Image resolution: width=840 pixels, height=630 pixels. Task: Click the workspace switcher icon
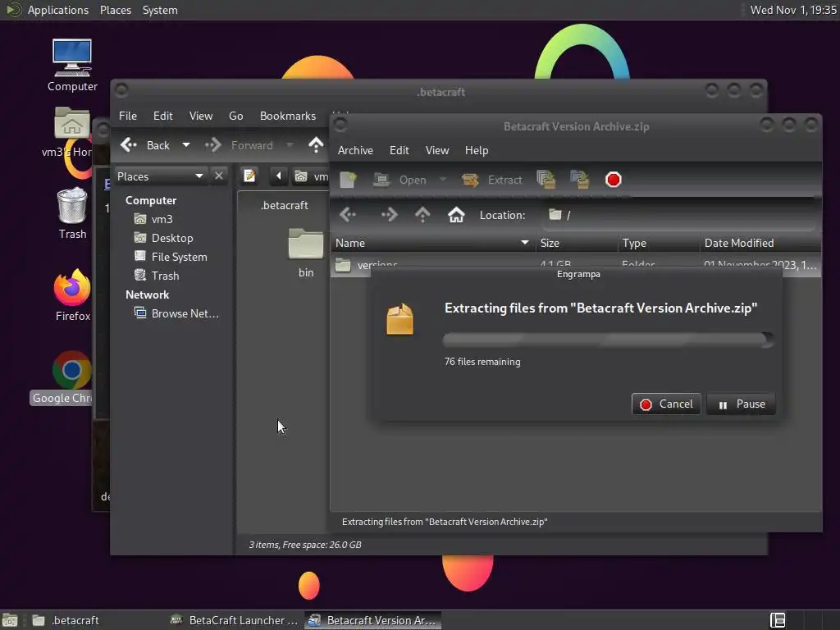click(778, 620)
